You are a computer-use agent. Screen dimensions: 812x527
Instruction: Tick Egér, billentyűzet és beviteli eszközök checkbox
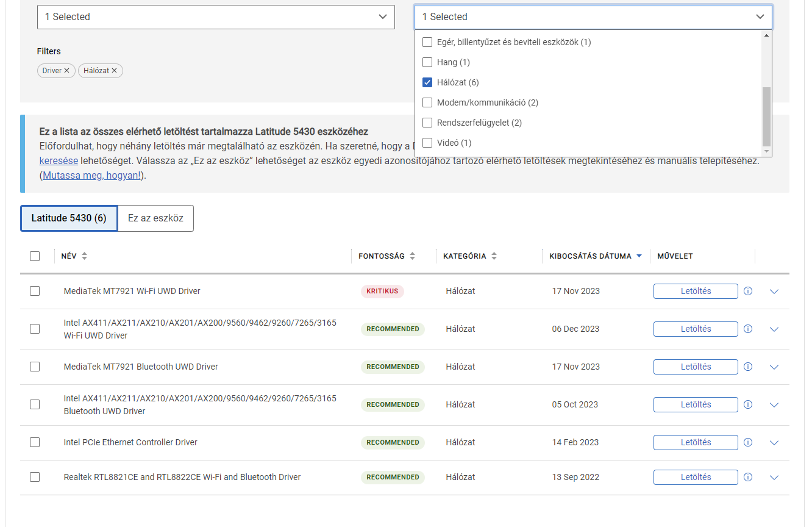tap(427, 42)
